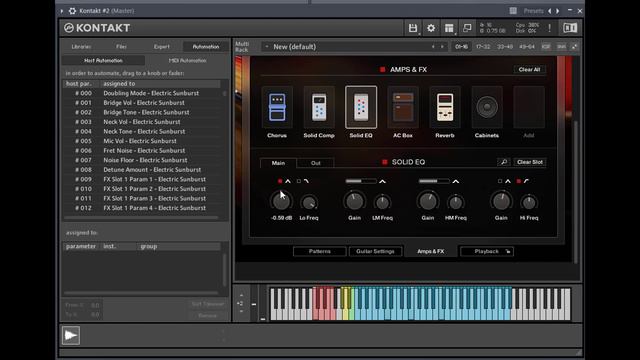Screen dimensions: 640x360
Task: Click the aux button in Multi Rack header
Action: pyautogui.click(x=562, y=47)
